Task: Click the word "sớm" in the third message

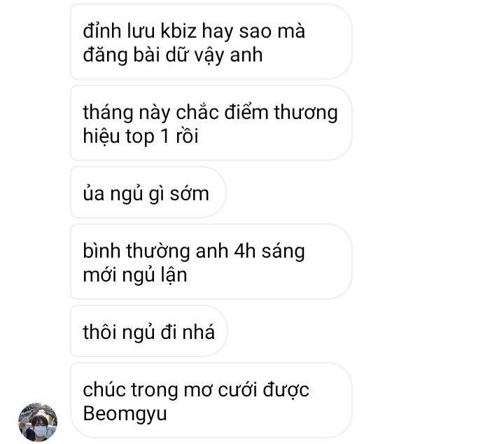Action: coord(189,195)
